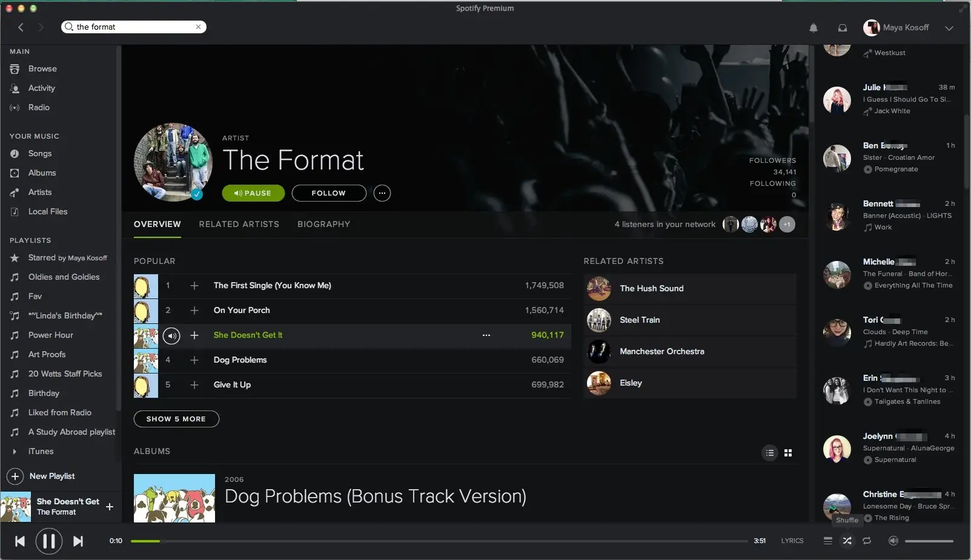971x560 pixels.
Task: Open Songs under Your Music
Action: click(40, 153)
